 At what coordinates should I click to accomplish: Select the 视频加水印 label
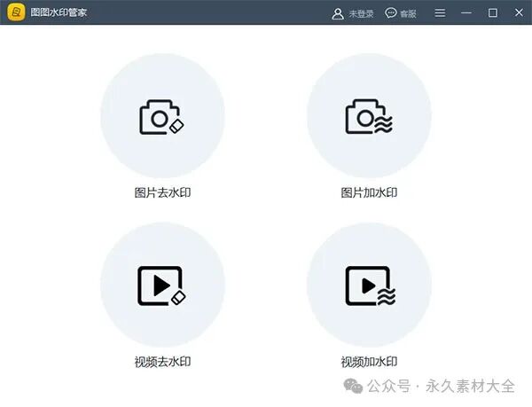point(369,362)
